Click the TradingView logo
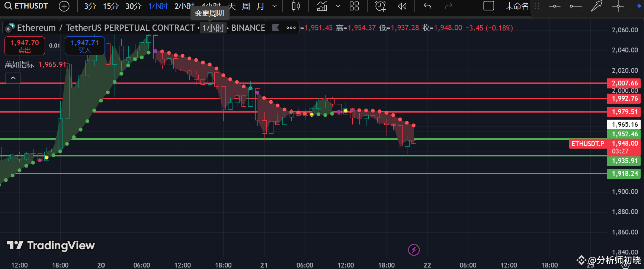 click(51, 246)
